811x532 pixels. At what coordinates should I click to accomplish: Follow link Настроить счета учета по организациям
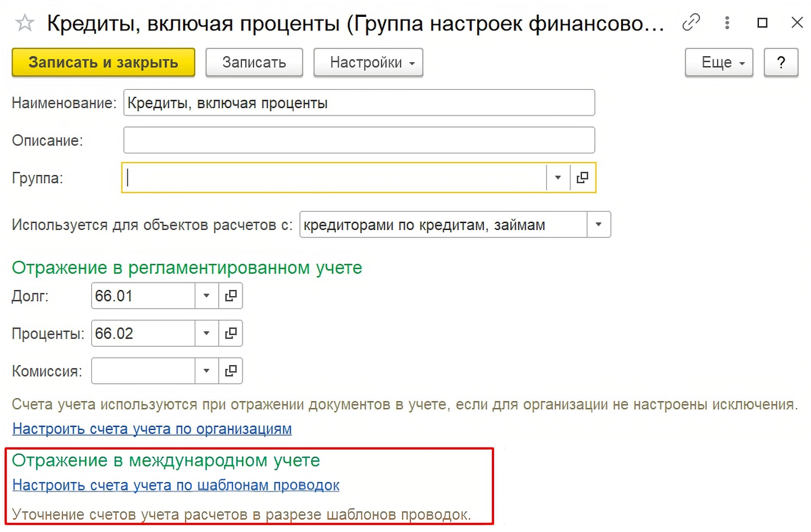[151, 429]
